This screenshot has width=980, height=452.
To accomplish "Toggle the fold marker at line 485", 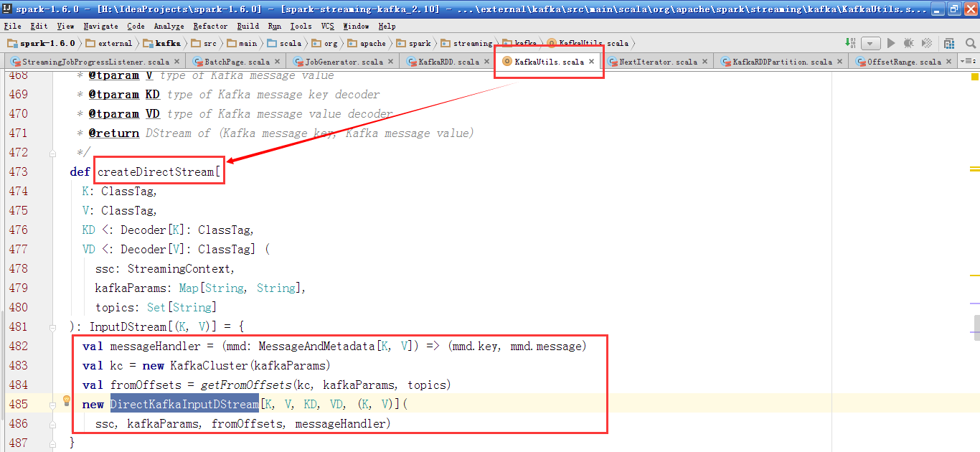I will (x=53, y=405).
